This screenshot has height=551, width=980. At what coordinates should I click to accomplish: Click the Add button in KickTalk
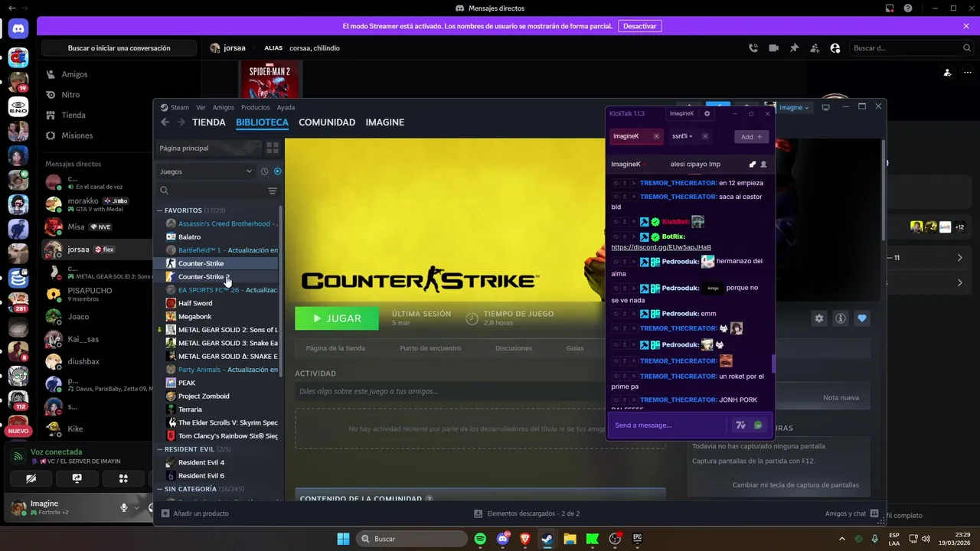coord(751,136)
